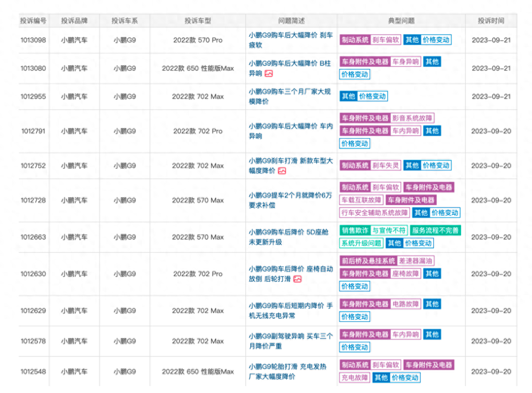Select 座椅故障 tag
The image size is (532, 393).
406,274
